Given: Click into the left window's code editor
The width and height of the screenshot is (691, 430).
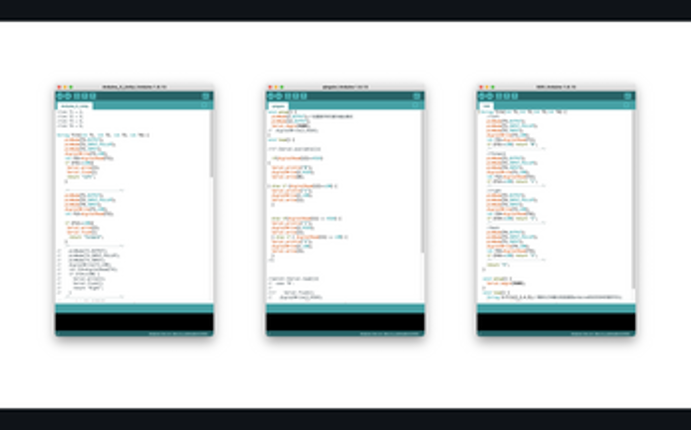Looking at the screenshot, I should tap(132, 206).
